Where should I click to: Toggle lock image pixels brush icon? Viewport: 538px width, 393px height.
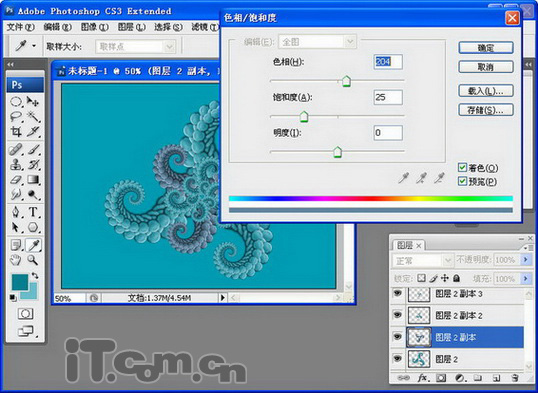(433, 278)
